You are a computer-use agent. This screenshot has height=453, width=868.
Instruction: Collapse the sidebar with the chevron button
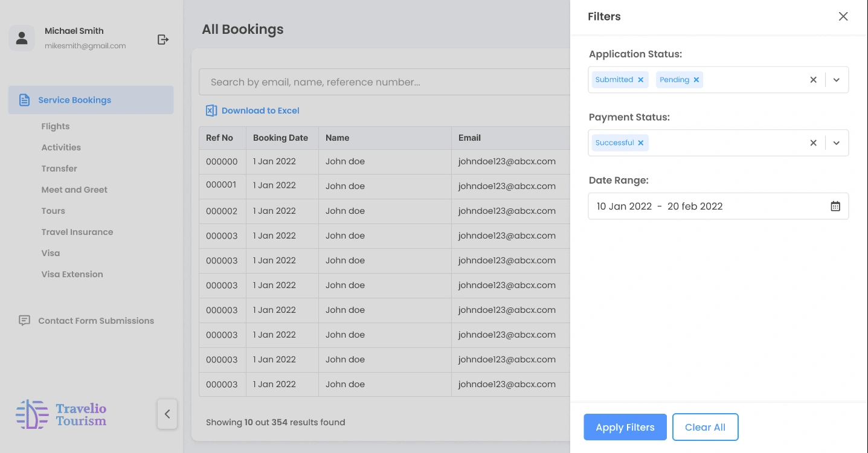(167, 414)
